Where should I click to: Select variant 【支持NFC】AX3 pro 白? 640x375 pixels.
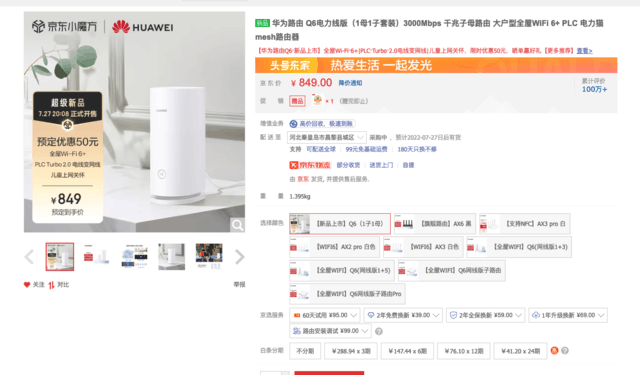click(x=524, y=224)
